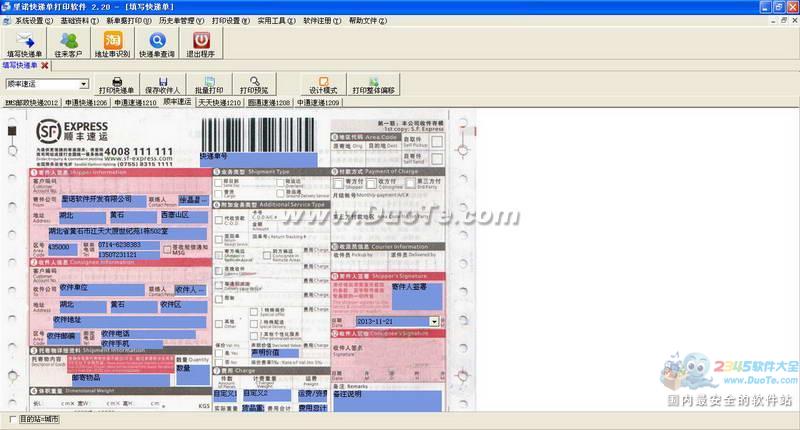Click the 数量 quantity field
The width and height of the screenshot is (800, 430).
[193, 375]
